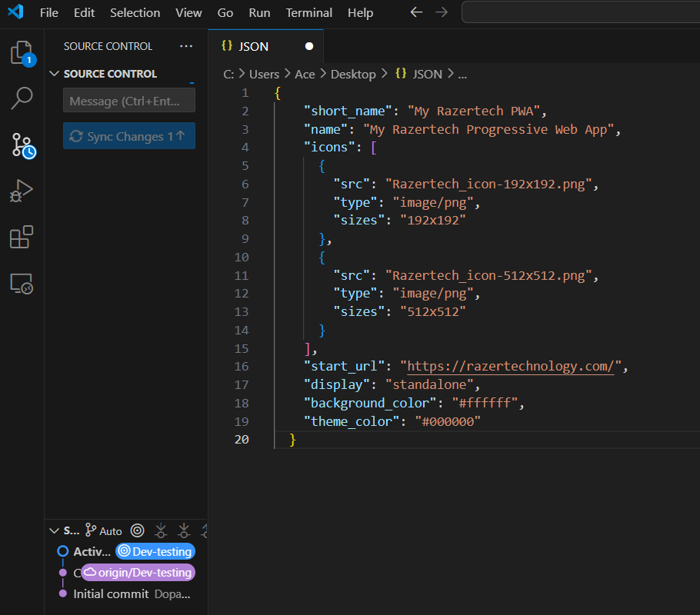Open the Search view magnifier icon
700x615 pixels.
[x=22, y=98]
